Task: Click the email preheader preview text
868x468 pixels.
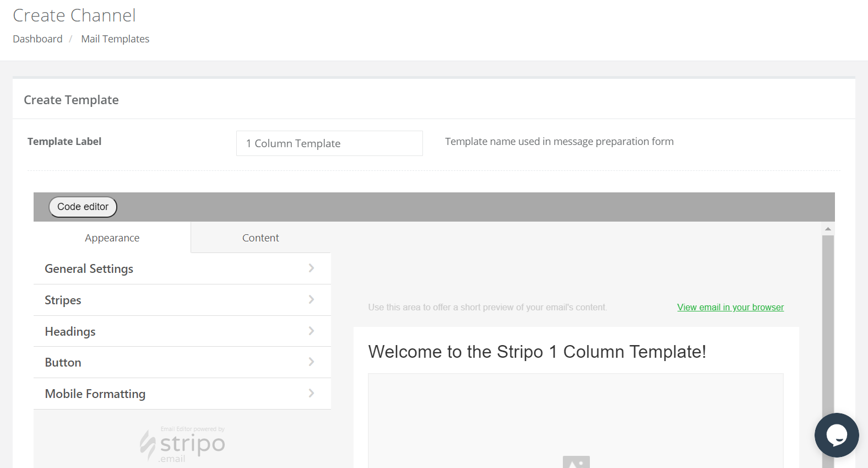Action: coord(487,307)
